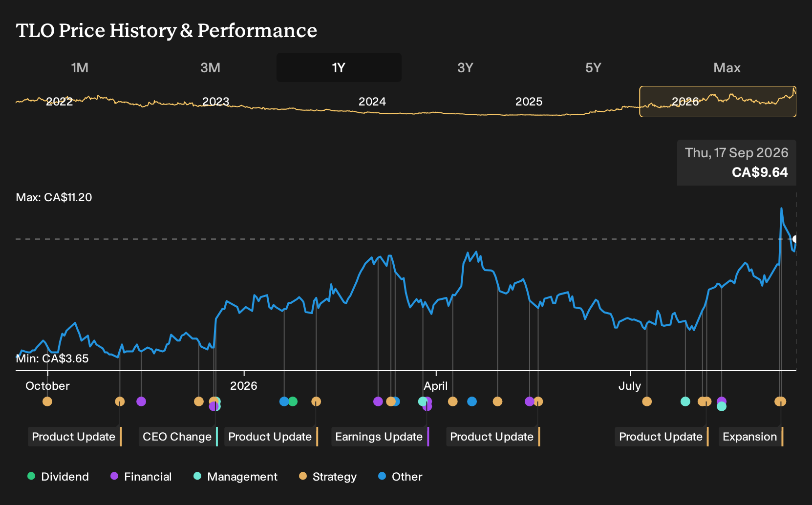Toggle the Other legend filter

(x=400, y=477)
